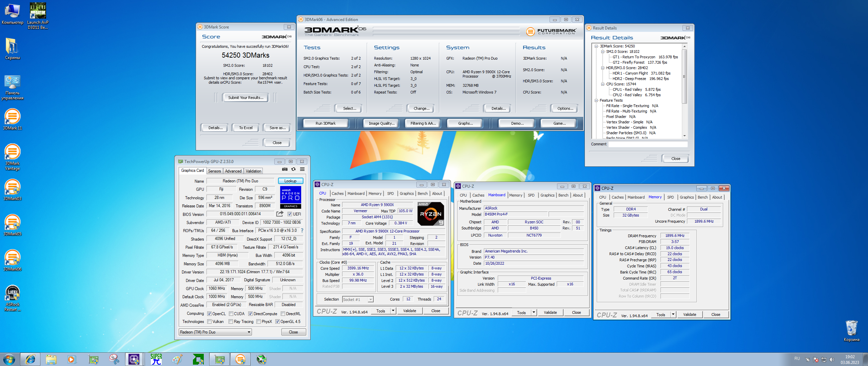This screenshot has width=868, height=366.
Task: Open the Корзина recycle bin
Action: pyautogui.click(x=851, y=331)
